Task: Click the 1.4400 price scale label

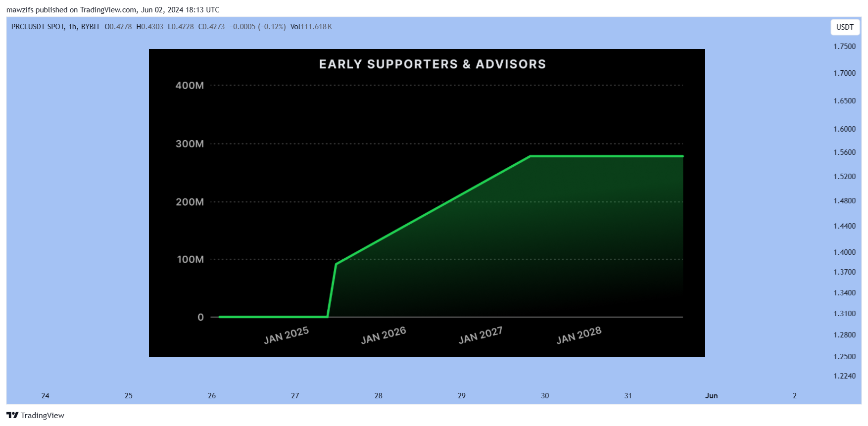Action: pyautogui.click(x=845, y=226)
